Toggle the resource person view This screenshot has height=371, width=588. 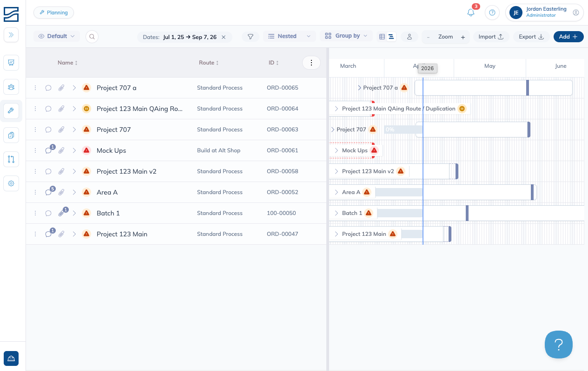click(410, 37)
